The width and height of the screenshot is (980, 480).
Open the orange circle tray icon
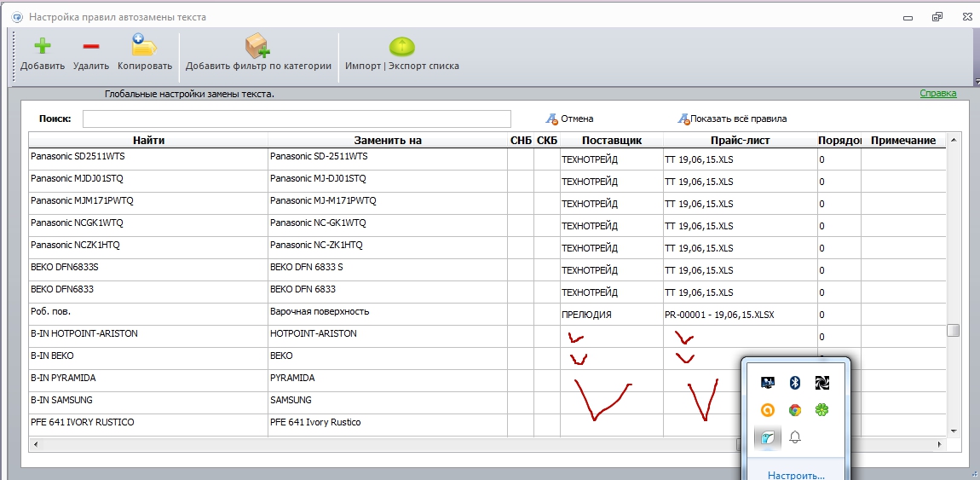click(767, 410)
